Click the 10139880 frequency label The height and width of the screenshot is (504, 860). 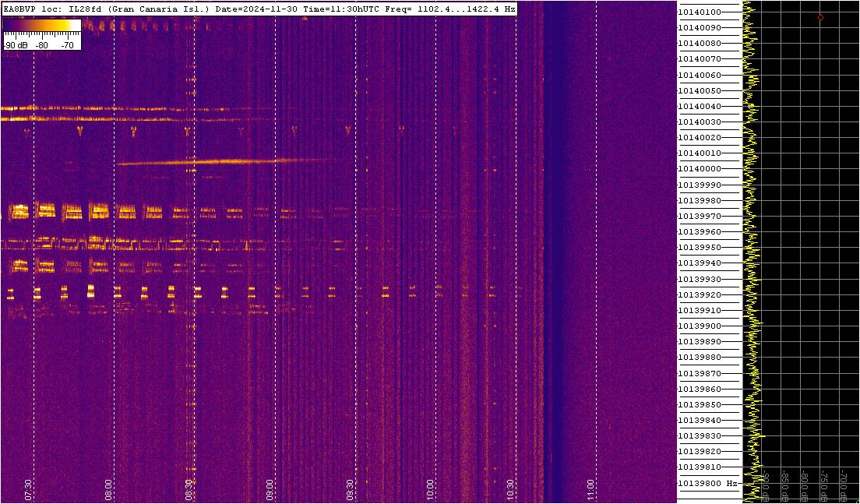[700, 358]
